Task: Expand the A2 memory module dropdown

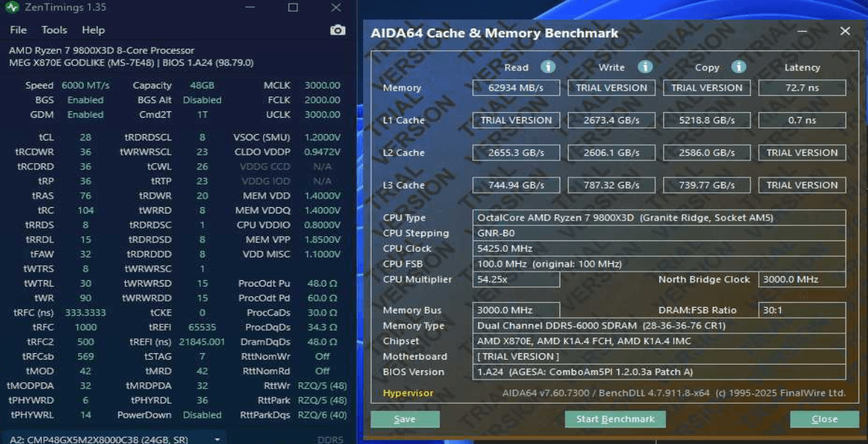Action: [x=217, y=439]
